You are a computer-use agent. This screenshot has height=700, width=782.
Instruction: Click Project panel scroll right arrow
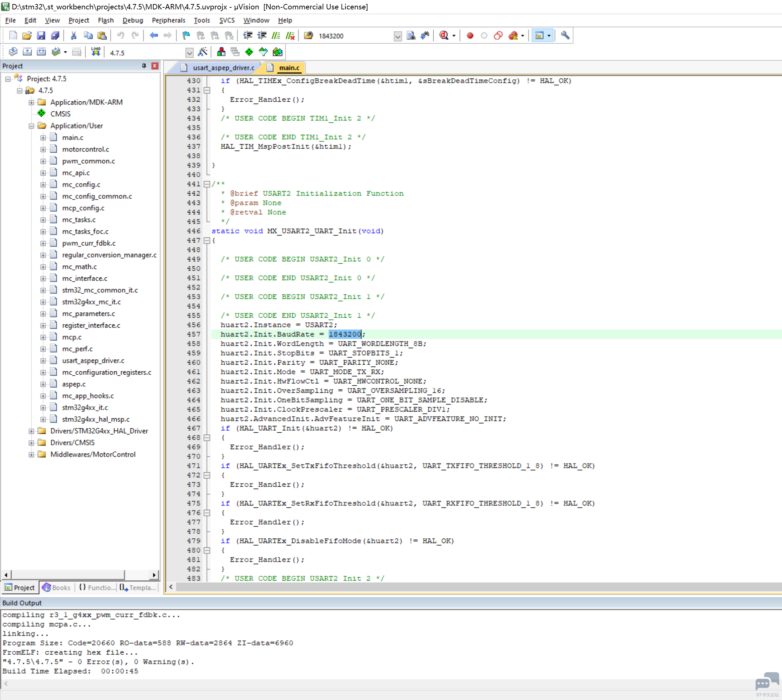pyautogui.click(x=154, y=575)
